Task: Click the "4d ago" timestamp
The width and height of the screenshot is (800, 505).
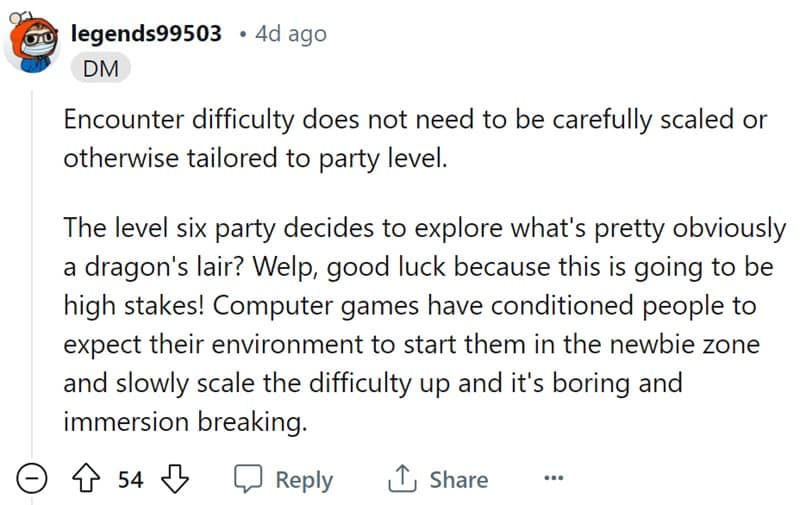Action: (x=291, y=33)
